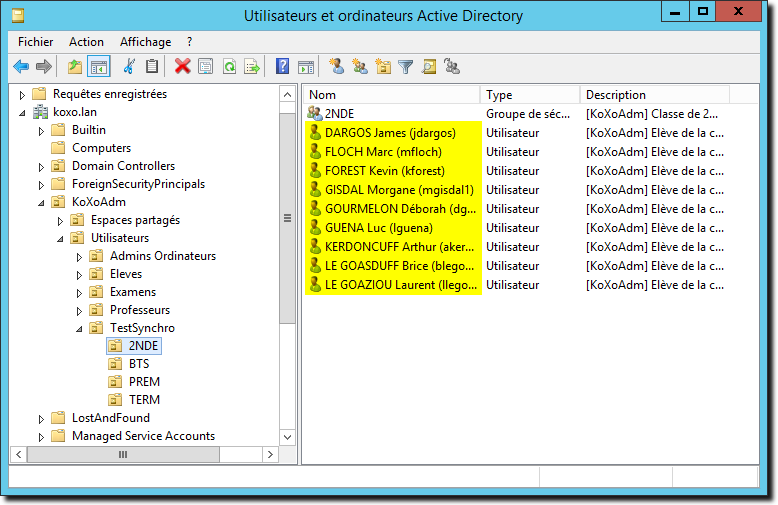This screenshot has height=505, width=778.
Task: Collapse the Utilisateurs node
Action: pyautogui.click(x=60, y=239)
